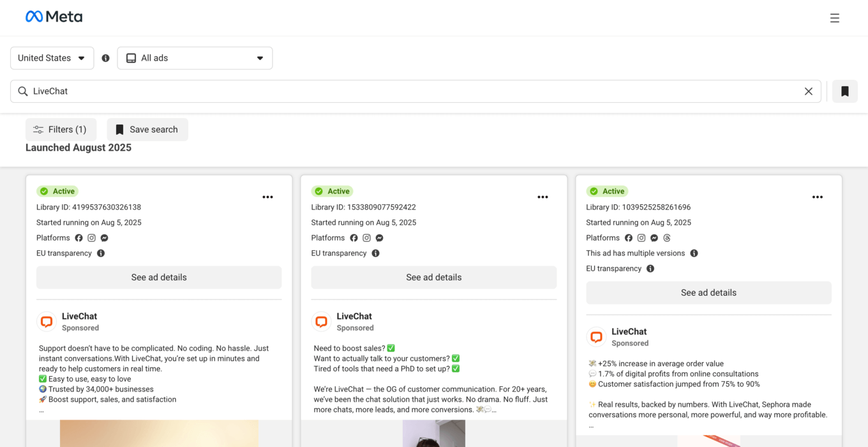This screenshot has height=447, width=868.
Task: Click Facebook platform icon on ad 4199537630326138
Action: tap(79, 238)
